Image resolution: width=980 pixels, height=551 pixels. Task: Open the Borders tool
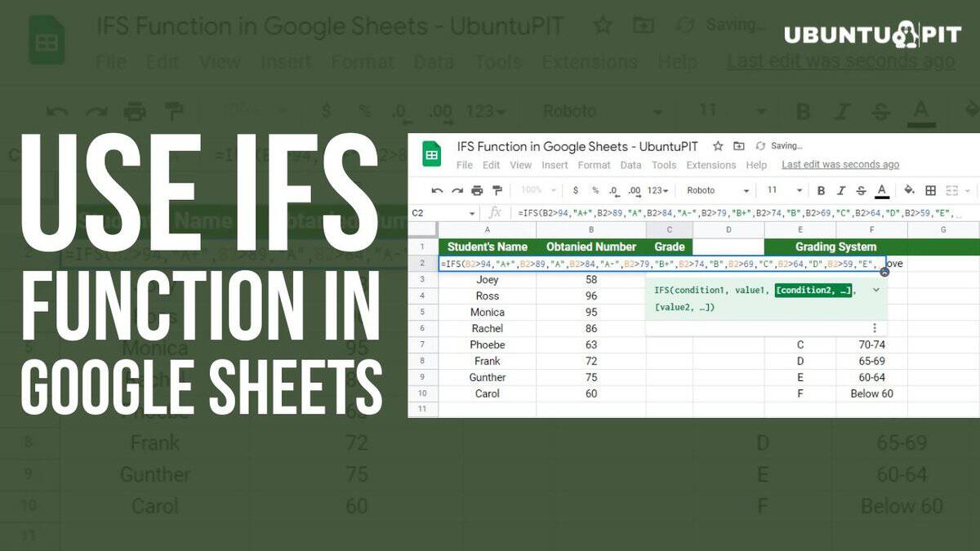pyautogui.click(x=931, y=190)
